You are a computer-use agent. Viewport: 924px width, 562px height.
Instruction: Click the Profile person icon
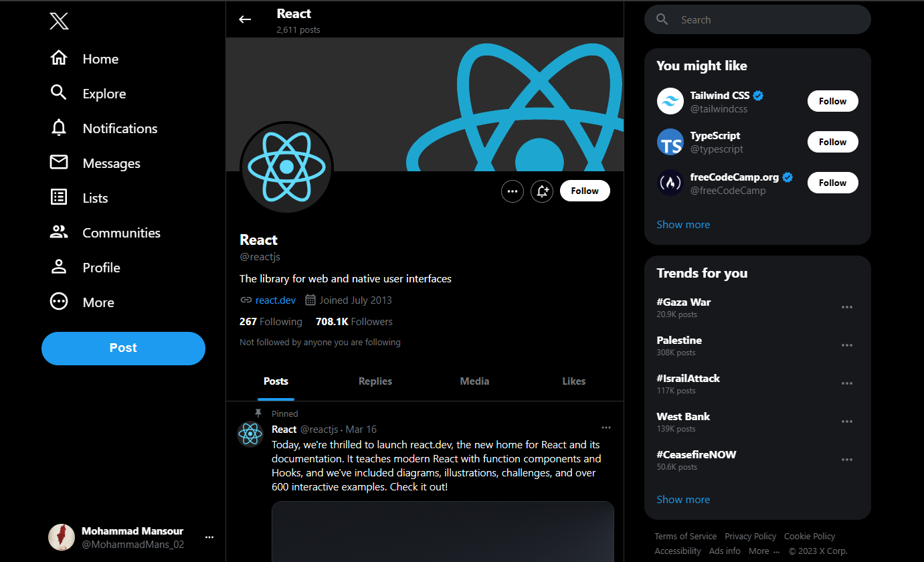tap(59, 267)
